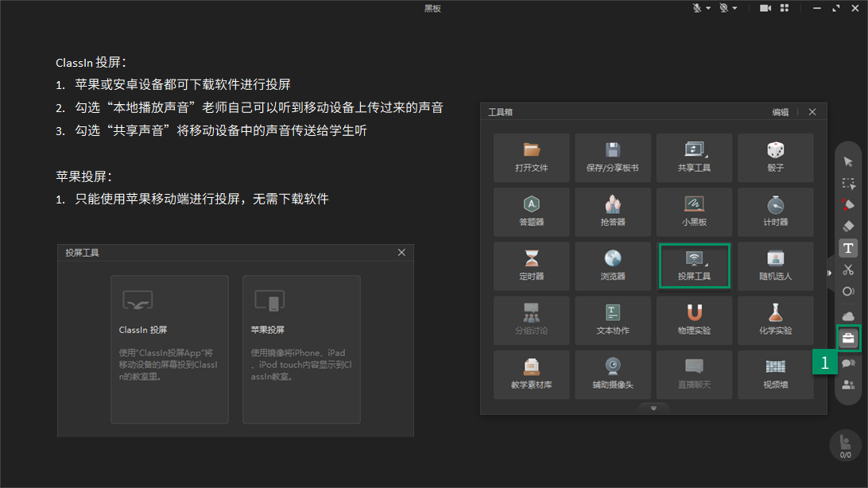Close the 工具箱 panel
The width and height of the screenshot is (868, 488).
click(x=812, y=112)
